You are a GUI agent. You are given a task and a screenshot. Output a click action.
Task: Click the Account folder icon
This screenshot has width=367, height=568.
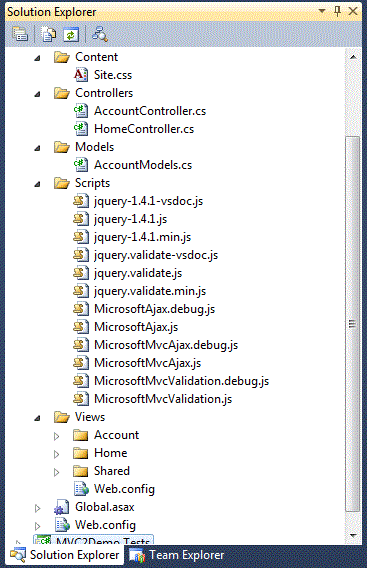[80, 435]
